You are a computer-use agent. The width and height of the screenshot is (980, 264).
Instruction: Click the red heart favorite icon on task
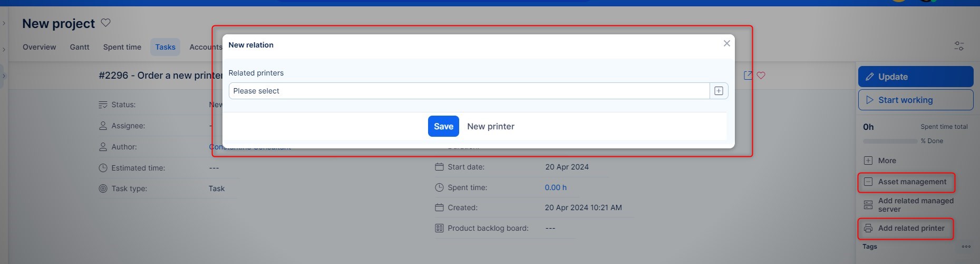[x=761, y=76]
